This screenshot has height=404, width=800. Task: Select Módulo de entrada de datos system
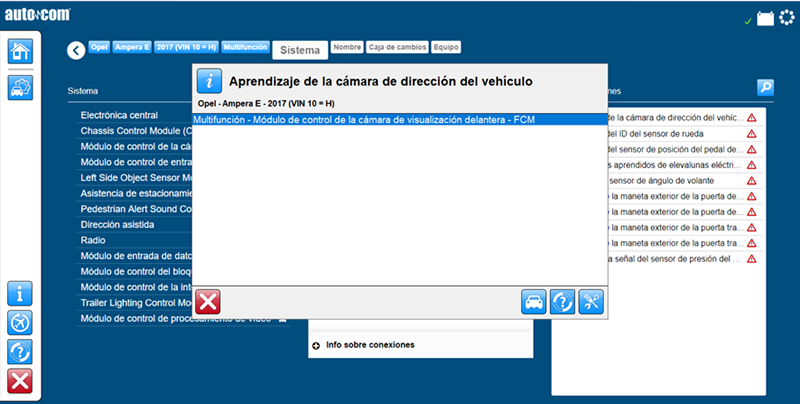tap(134, 256)
